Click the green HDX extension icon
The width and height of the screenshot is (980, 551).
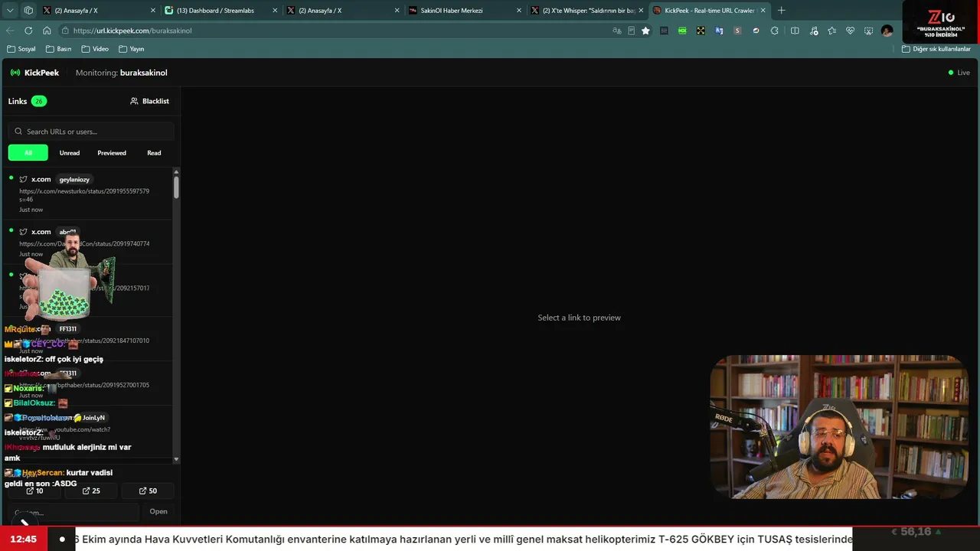point(682,31)
